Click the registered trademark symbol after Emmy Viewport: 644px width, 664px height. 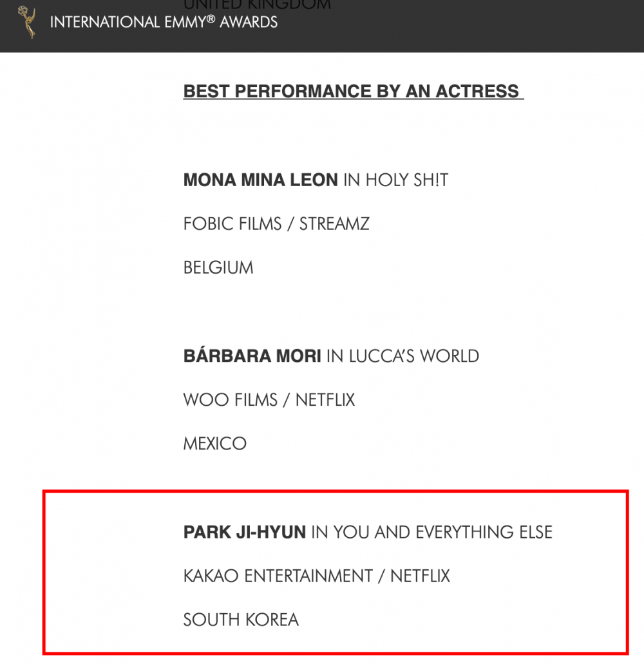[211, 19]
